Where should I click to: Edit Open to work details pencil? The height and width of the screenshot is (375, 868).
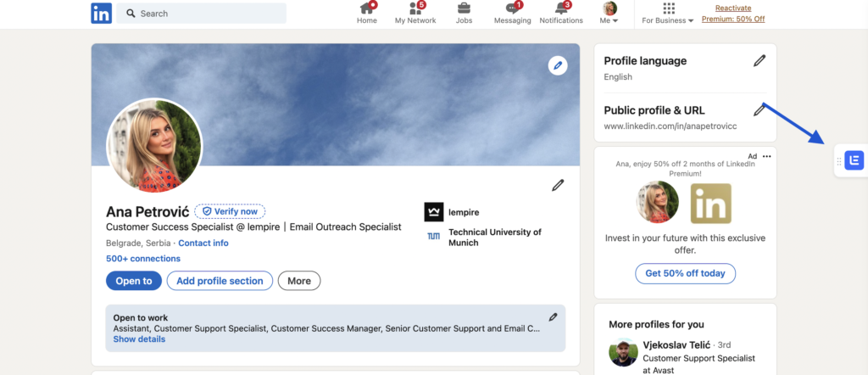(553, 317)
